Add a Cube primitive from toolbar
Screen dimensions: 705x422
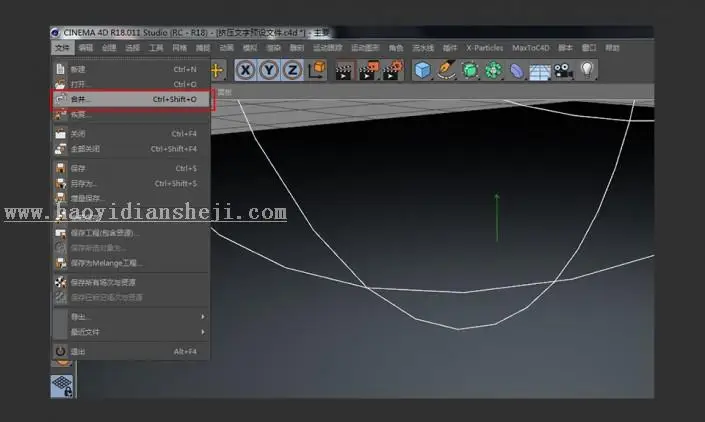tap(422, 70)
